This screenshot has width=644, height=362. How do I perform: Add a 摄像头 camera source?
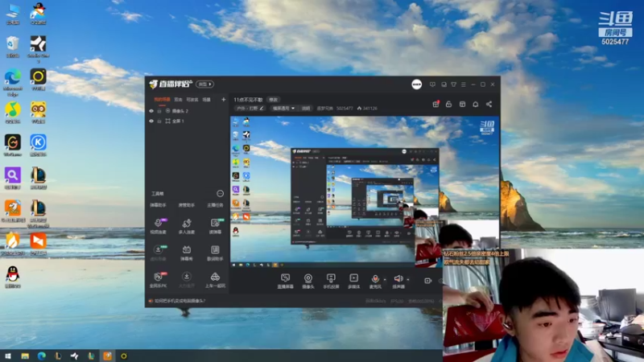(x=308, y=281)
